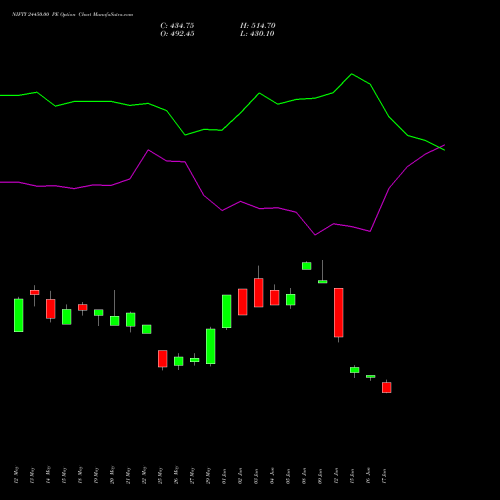Select the 08 Jun date label
The height and width of the screenshot is (500, 500).
click(x=305, y=475)
